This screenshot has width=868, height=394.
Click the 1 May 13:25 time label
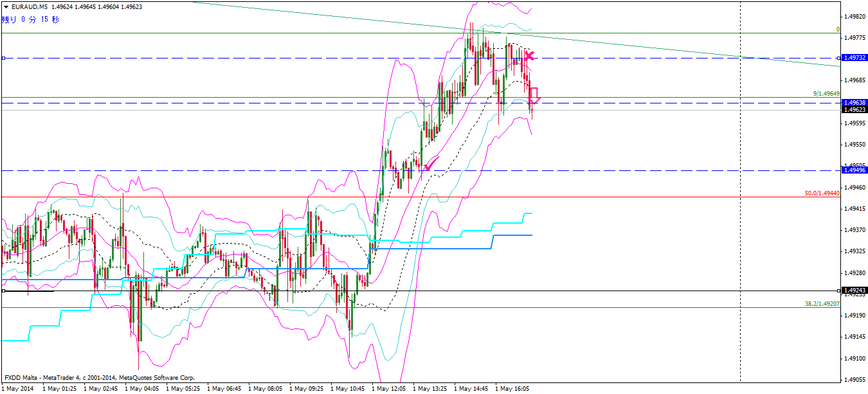(429, 389)
